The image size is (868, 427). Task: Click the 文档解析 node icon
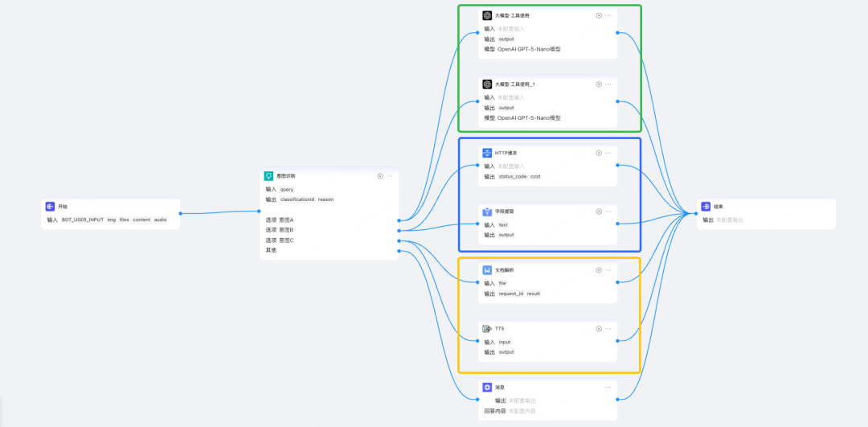point(487,270)
